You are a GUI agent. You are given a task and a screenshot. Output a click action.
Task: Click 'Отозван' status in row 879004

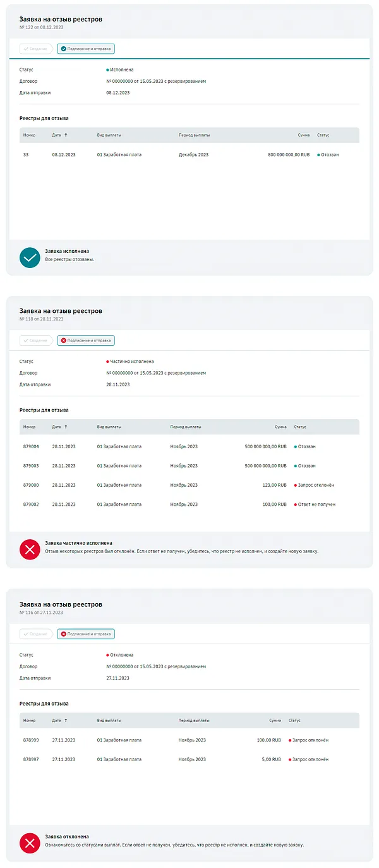coord(305,446)
